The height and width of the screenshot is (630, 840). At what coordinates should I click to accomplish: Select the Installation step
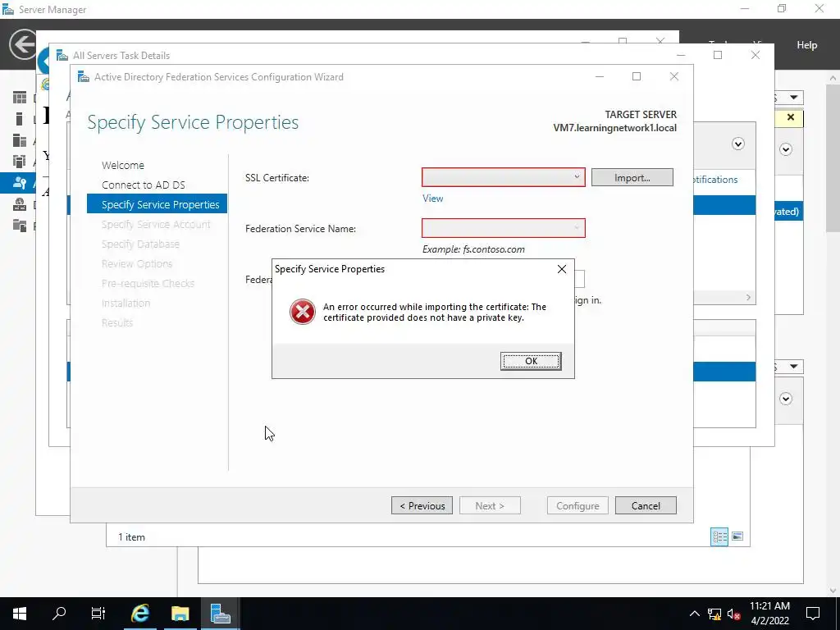click(126, 304)
